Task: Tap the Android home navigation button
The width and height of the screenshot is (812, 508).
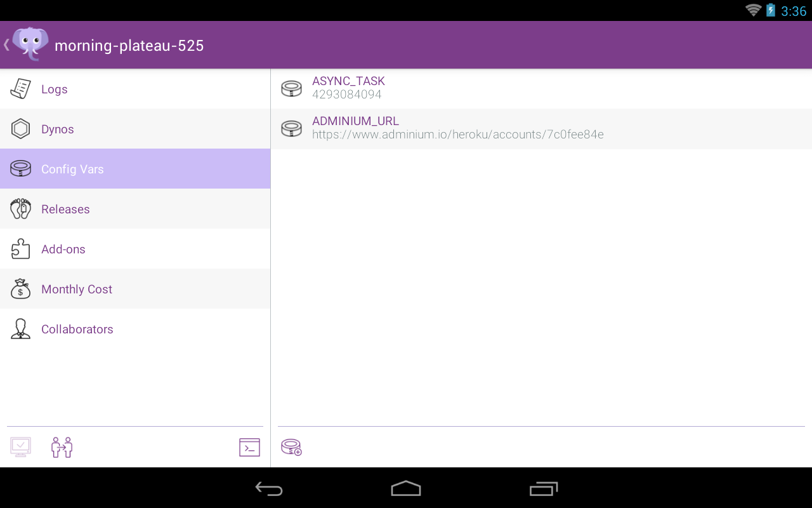Action: click(406, 488)
